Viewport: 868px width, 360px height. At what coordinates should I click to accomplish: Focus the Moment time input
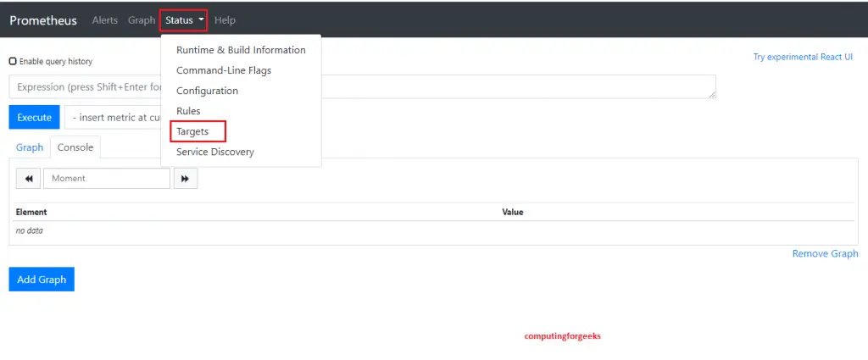pyautogui.click(x=107, y=179)
